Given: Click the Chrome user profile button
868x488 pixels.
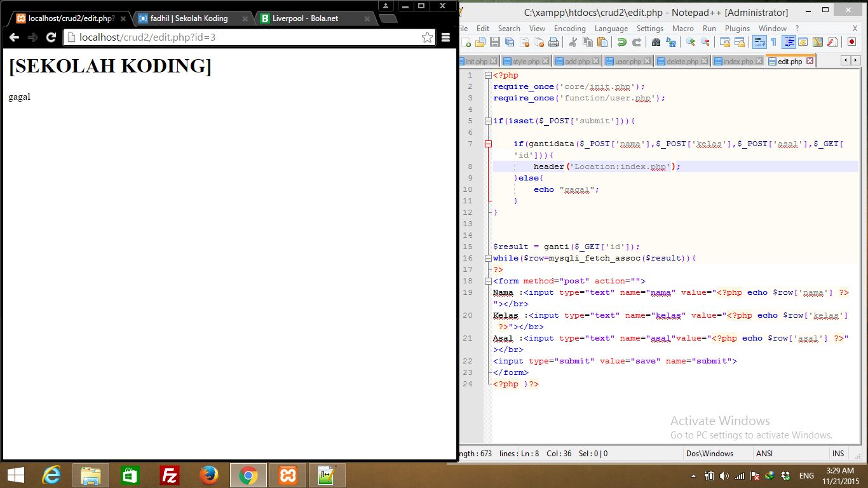Looking at the screenshot, I should [386, 6].
